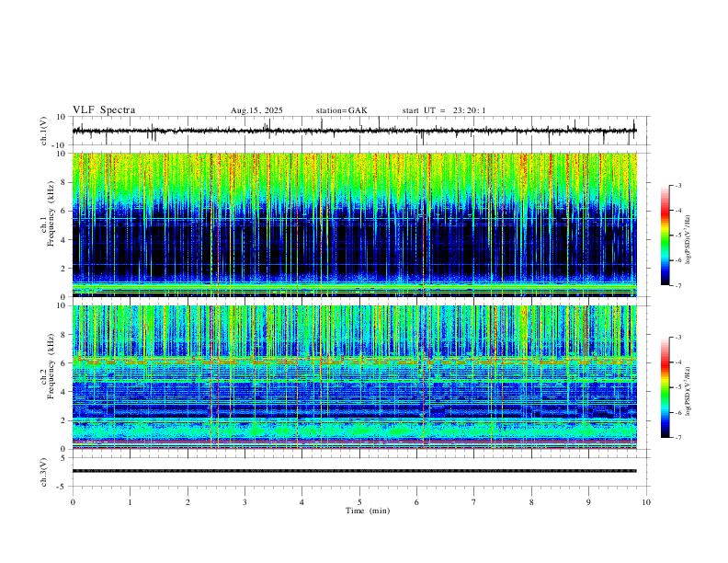Click time axis tick label "10"
This screenshot has height=563, width=728.
coord(646,502)
